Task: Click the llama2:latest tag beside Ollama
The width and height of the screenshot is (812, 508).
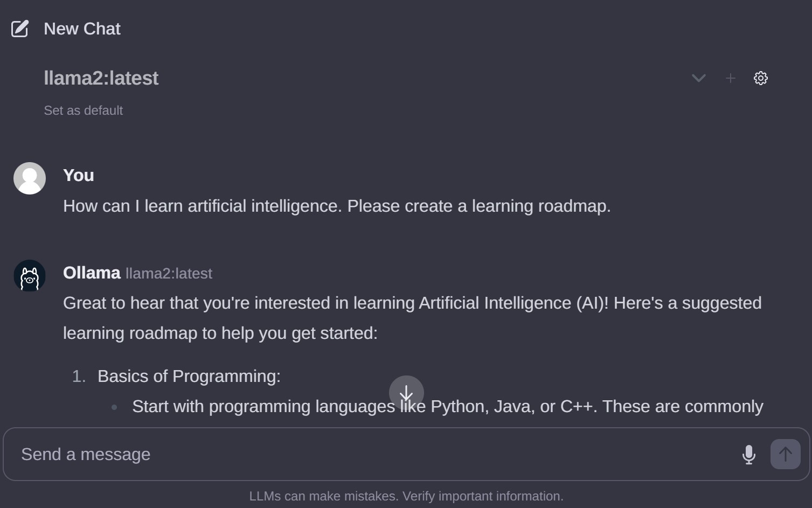Action: [169, 274]
